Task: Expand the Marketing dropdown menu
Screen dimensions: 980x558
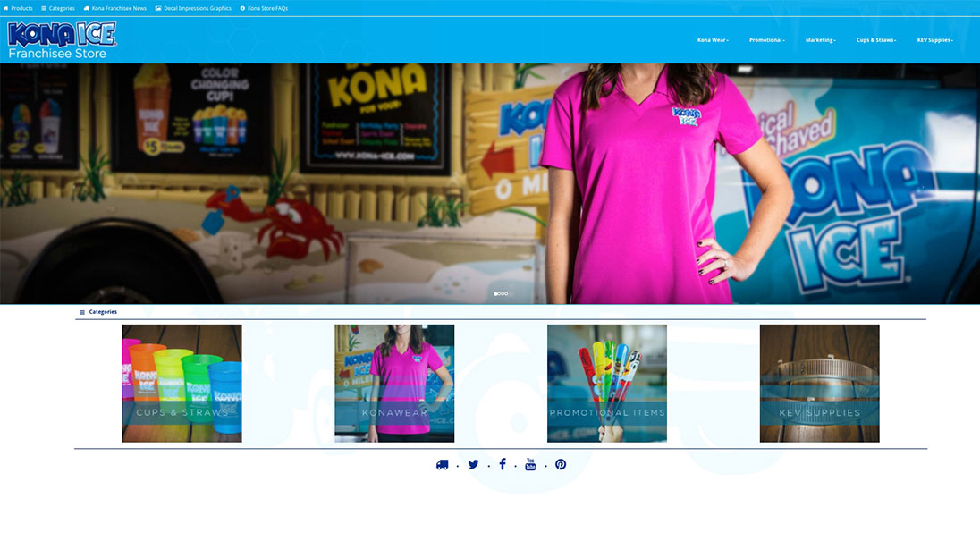Action: click(x=820, y=40)
